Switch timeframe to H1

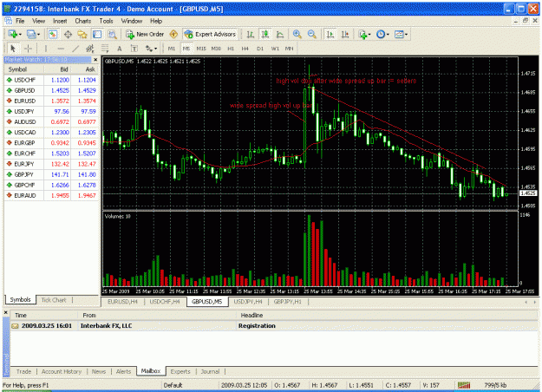coord(231,49)
